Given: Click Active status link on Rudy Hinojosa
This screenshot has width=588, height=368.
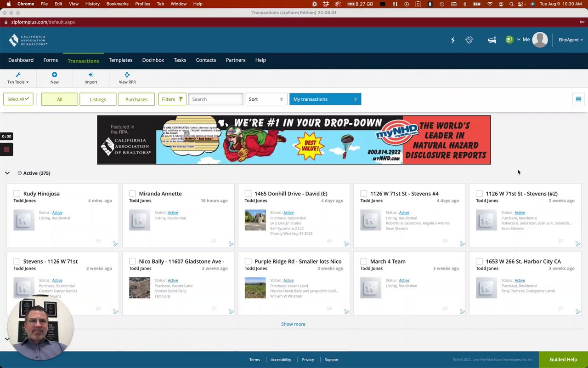Looking at the screenshot, I should tap(57, 213).
